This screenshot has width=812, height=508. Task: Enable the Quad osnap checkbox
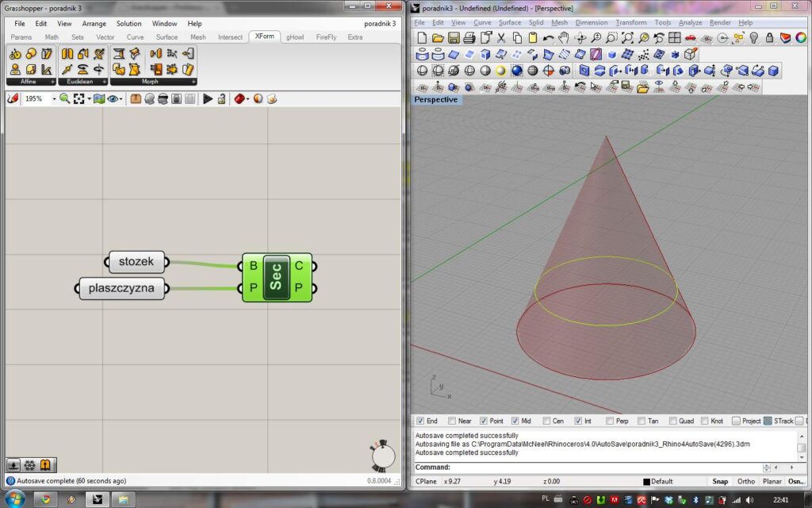click(x=673, y=421)
